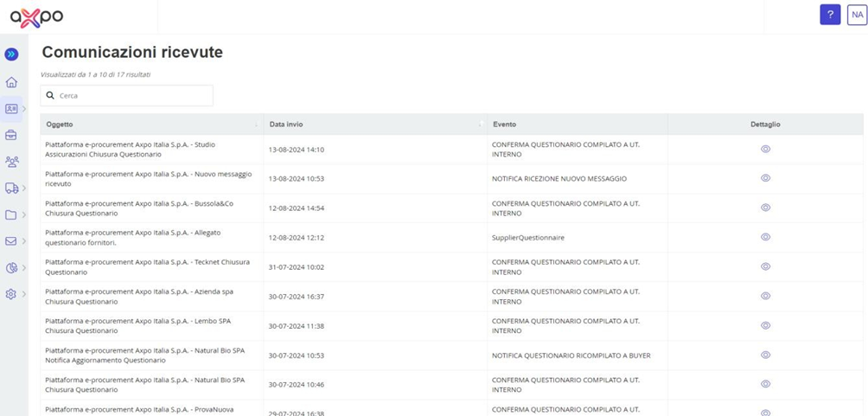
Task: View detail of Allegato questionario fornitori row
Action: [766, 236]
